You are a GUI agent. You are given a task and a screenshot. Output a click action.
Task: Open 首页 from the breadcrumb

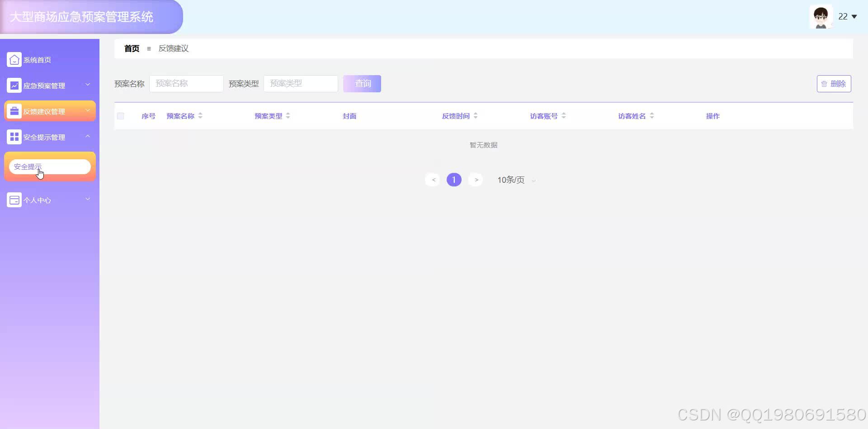[x=131, y=48]
